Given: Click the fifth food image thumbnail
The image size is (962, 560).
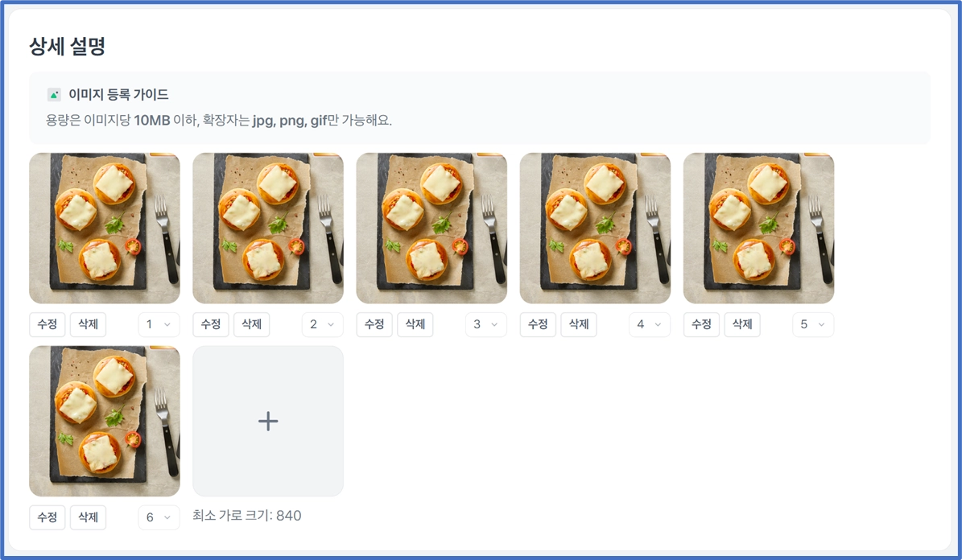Looking at the screenshot, I should (758, 228).
